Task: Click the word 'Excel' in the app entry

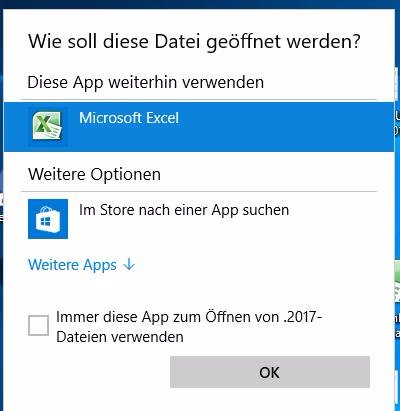Action: pyautogui.click(x=163, y=118)
